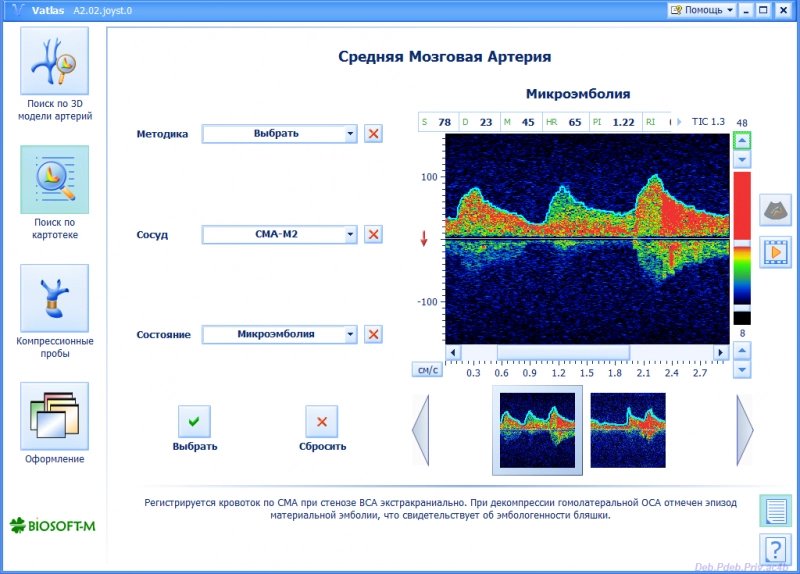Click the ultrasound probe image icon
The width and height of the screenshot is (800, 574).
tap(775, 210)
